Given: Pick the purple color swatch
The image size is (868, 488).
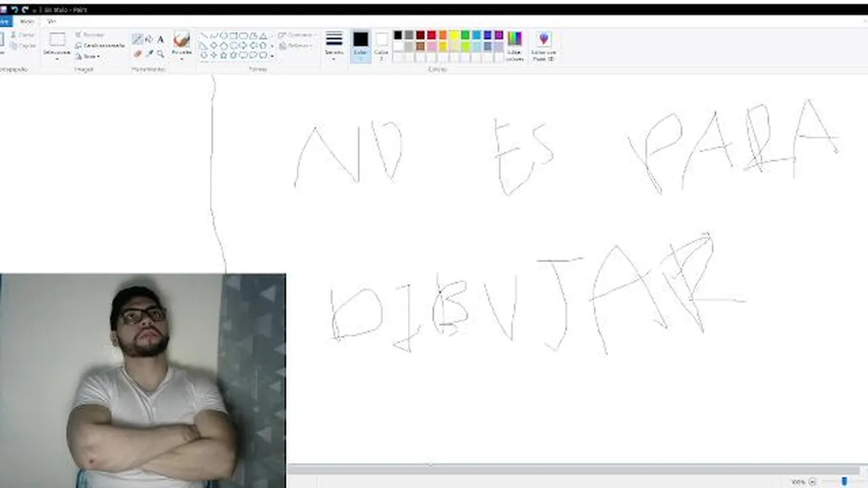Looking at the screenshot, I should [498, 35].
